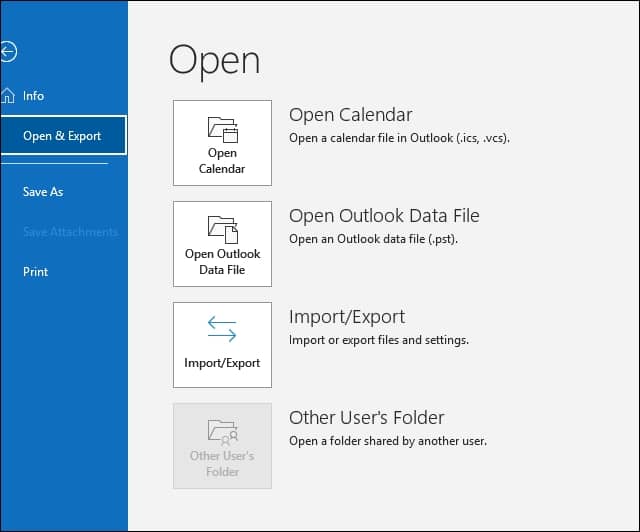The image size is (640, 532).
Task: Click the Open Outlook Data File heading
Action: [384, 216]
